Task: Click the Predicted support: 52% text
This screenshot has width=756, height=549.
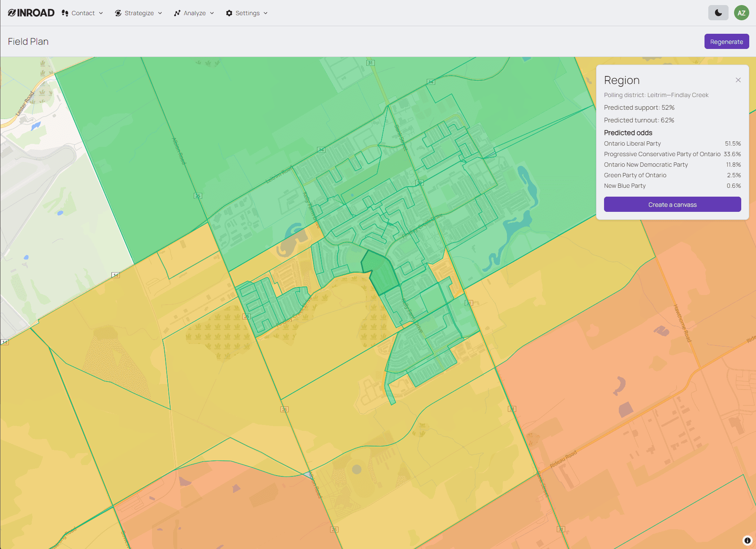Action: pyautogui.click(x=639, y=108)
